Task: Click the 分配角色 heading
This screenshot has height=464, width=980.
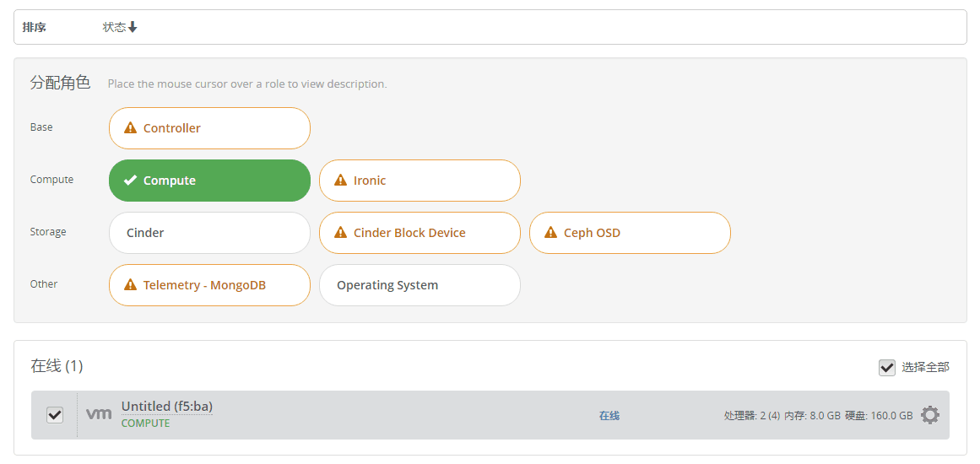Action: pyautogui.click(x=61, y=83)
